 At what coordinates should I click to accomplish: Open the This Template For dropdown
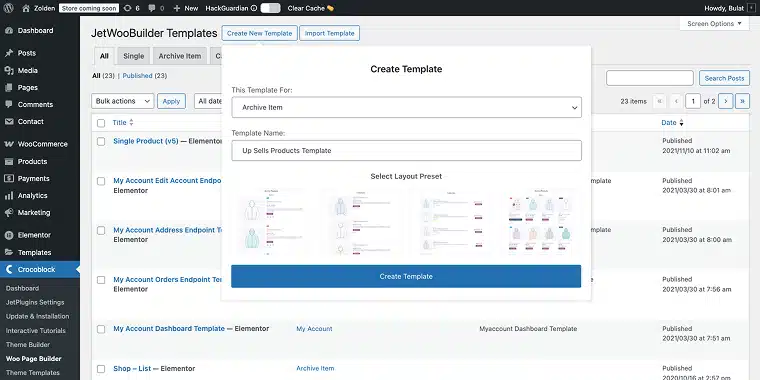pyautogui.click(x=406, y=107)
